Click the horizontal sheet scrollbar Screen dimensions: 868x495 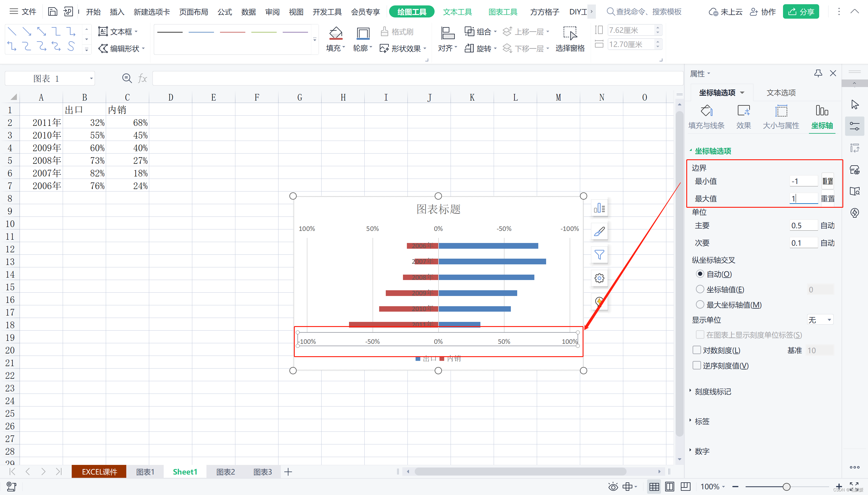pyautogui.click(x=520, y=472)
